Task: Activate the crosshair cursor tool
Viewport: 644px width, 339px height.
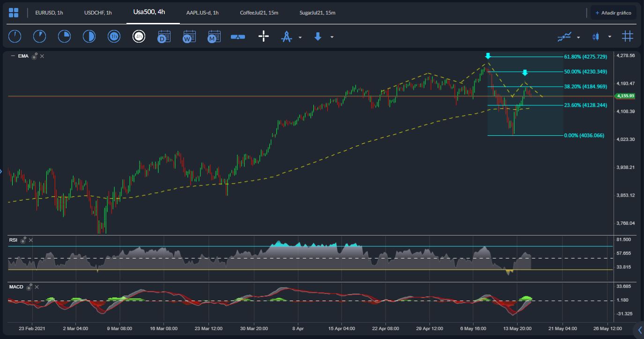Action: [x=264, y=37]
